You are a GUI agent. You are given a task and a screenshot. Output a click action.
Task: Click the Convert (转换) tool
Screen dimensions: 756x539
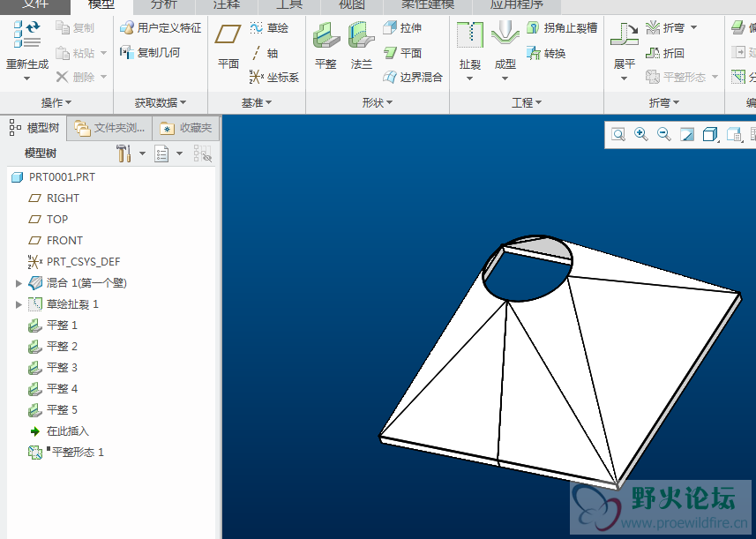pyautogui.click(x=546, y=53)
